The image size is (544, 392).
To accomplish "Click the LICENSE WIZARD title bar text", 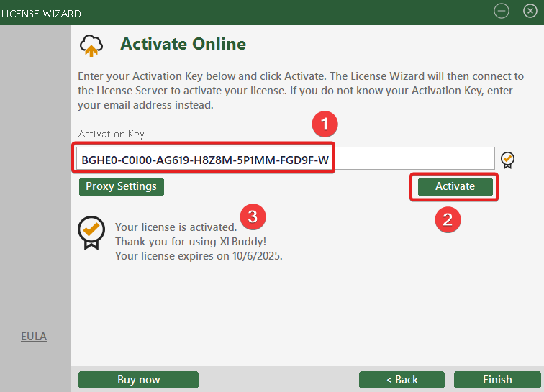I will coord(41,13).
